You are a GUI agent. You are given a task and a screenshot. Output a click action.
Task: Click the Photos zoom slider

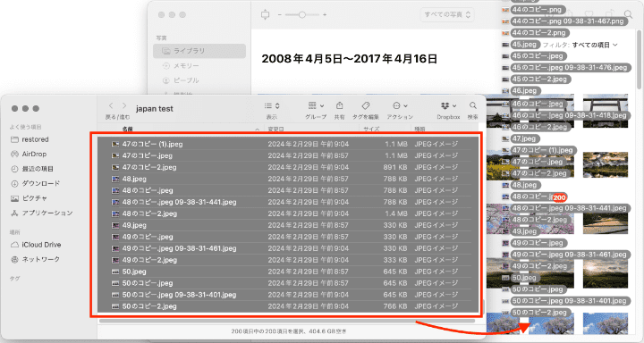302,15
